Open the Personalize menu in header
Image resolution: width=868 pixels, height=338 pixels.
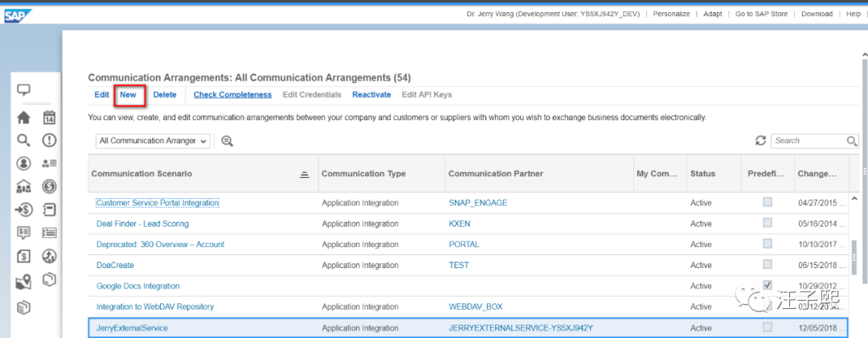(671, 14)
